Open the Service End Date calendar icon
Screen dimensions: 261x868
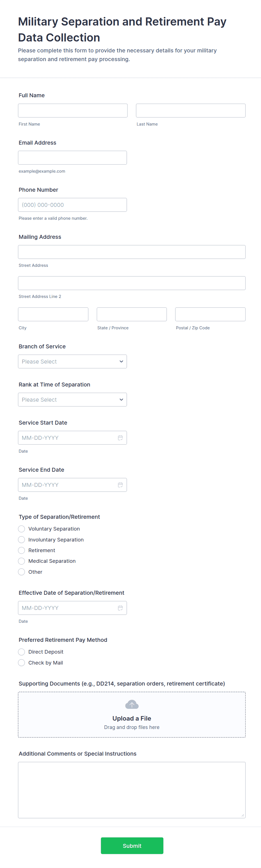pyautogui.click(x=120, y=485)
